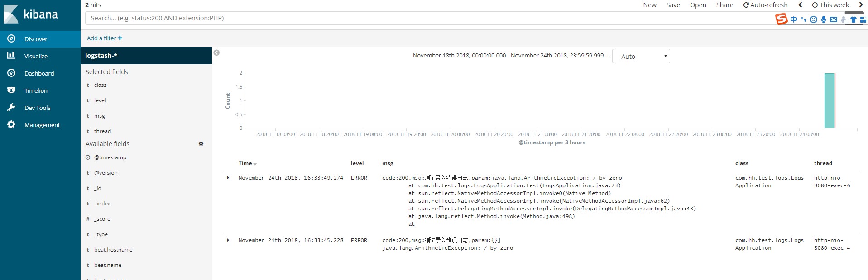The height and width of the screenshot is (280, 868).
Task: Click thread value http-nio-8080-exec-4
Action: pos(832,244)
